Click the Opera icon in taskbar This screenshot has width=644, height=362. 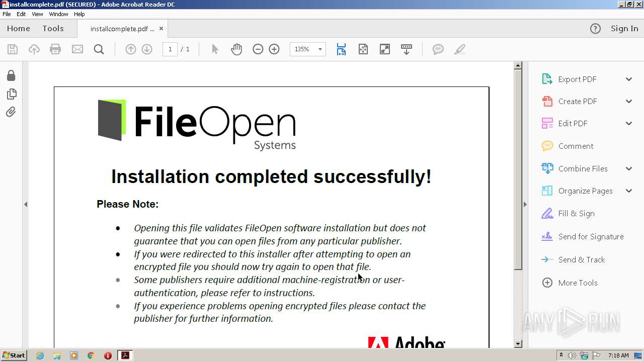coord(108,355)
